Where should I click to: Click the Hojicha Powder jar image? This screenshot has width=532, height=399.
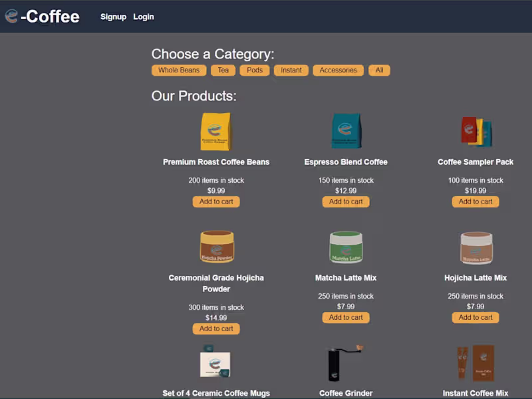pos(217,247)
